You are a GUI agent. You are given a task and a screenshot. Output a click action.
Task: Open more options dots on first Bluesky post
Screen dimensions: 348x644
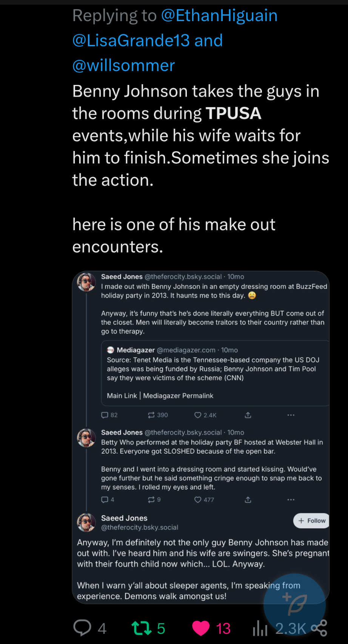(291, 415)
